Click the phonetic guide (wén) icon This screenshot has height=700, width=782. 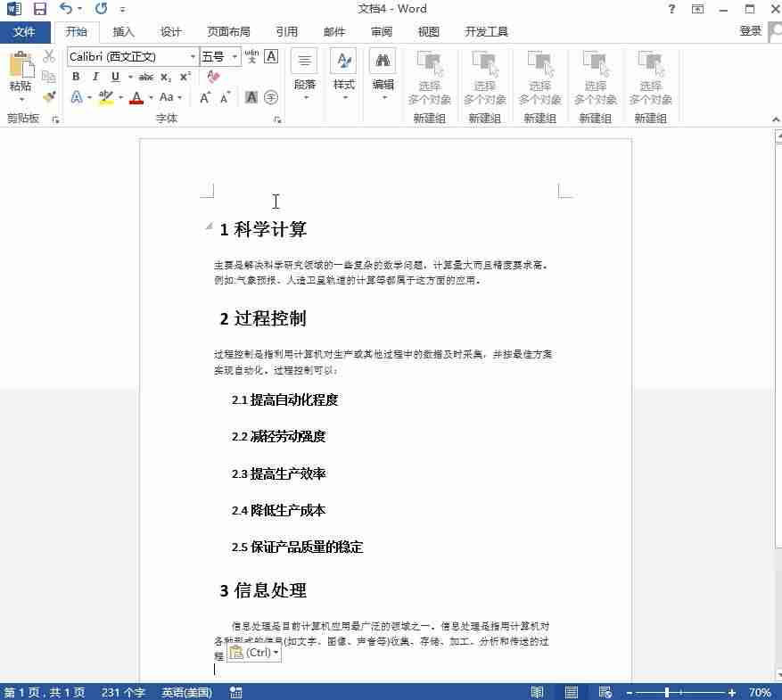click(x=251, y=56)
